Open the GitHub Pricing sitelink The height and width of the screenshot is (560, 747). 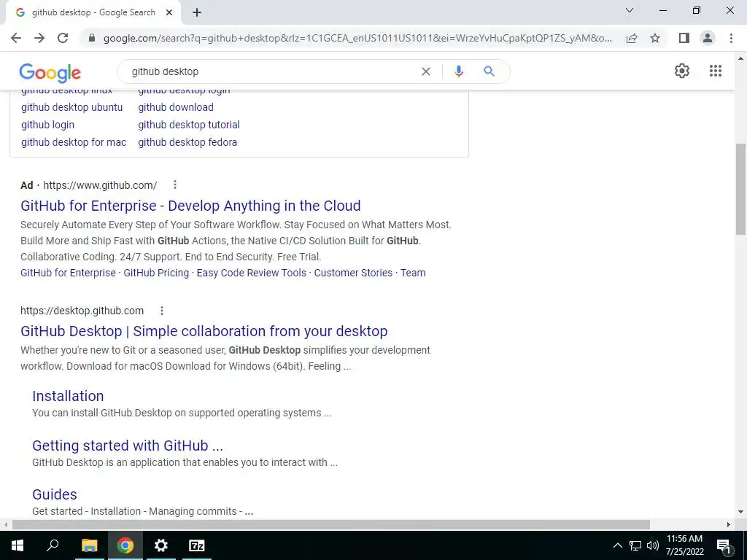tap(156, 273)
